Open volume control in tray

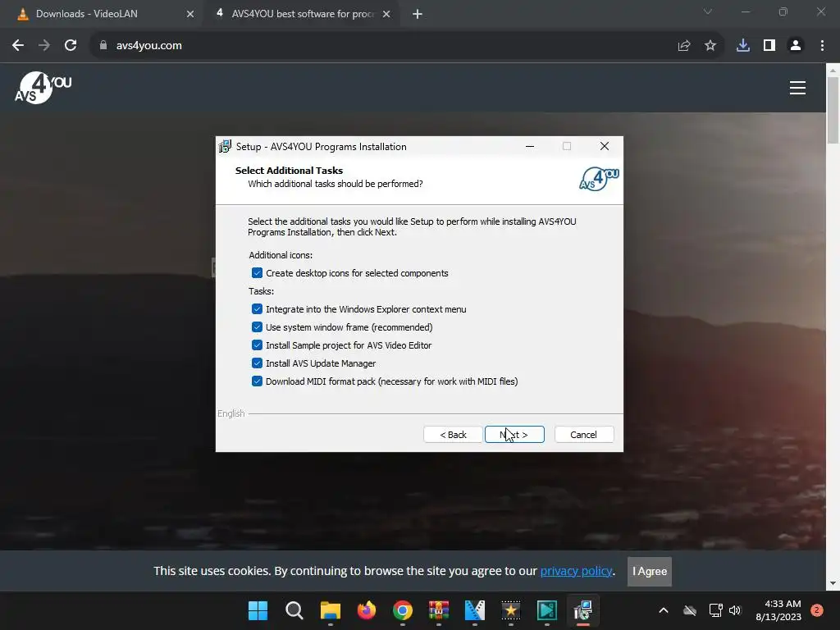click(735, 610)
